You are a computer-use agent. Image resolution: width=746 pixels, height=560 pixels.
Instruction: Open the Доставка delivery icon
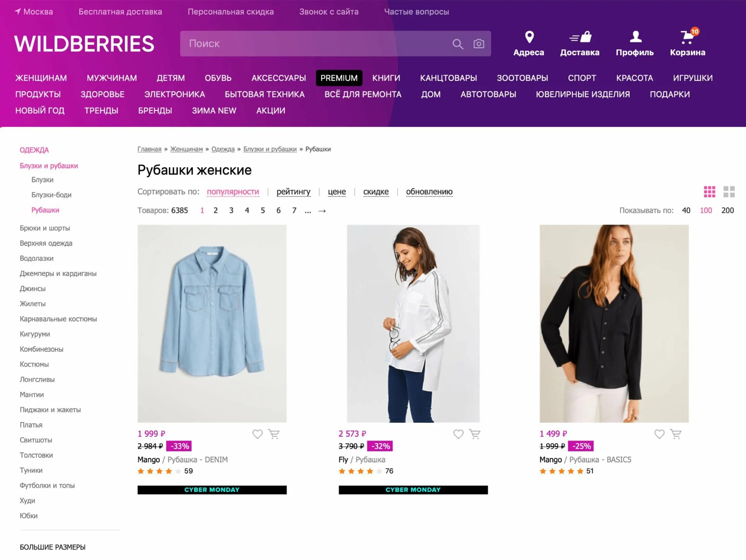point(580,37)
